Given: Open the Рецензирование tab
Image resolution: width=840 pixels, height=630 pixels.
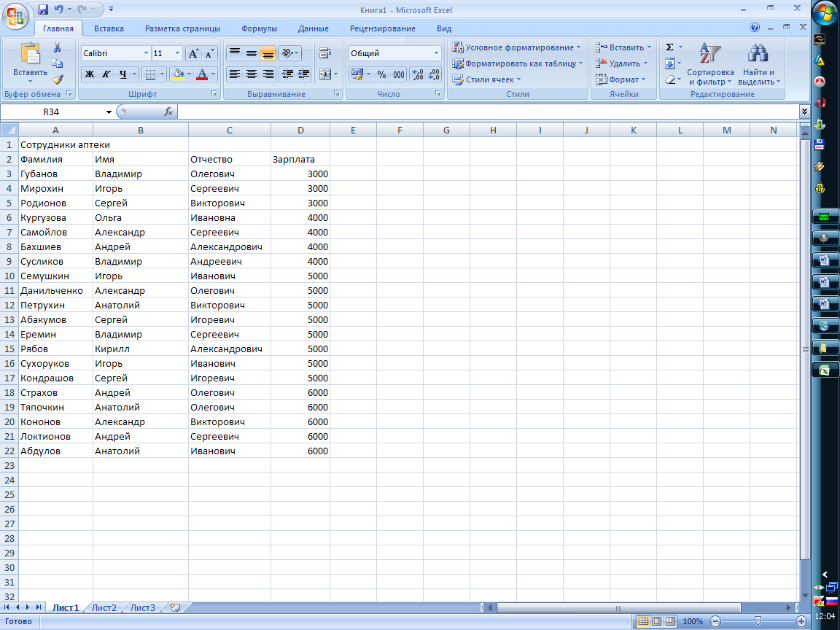Looking at the screenshot, I should (x=383, y=28).
